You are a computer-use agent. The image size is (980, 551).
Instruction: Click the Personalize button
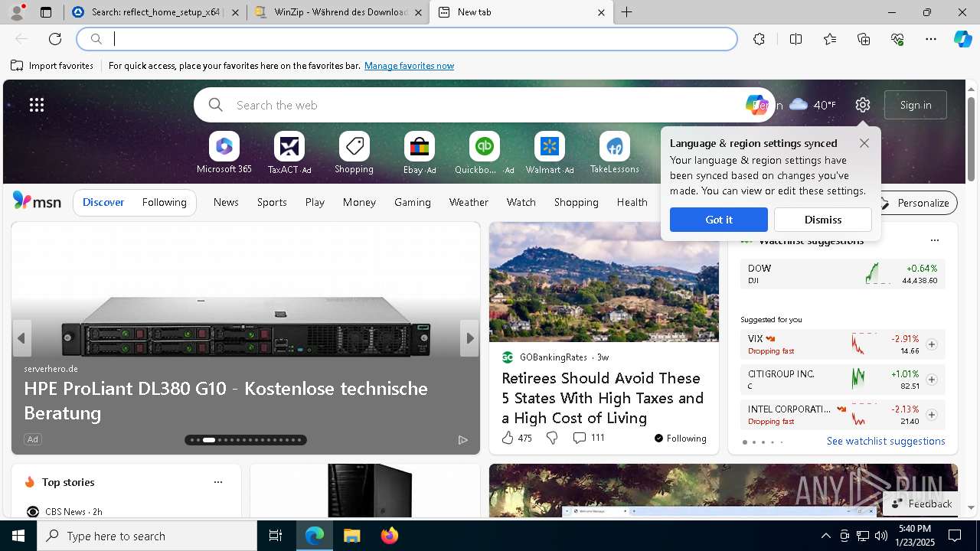[x=915, y=203]
